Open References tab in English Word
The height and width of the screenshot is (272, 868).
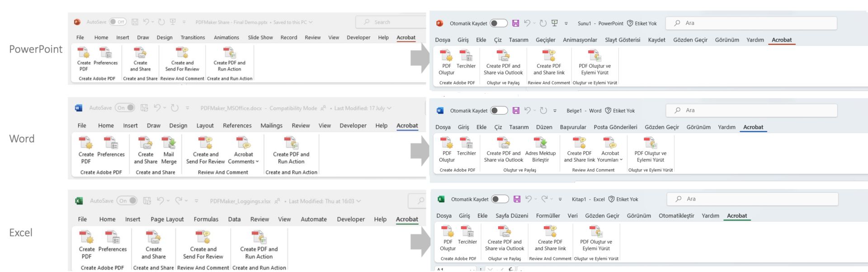click(237, 125)
